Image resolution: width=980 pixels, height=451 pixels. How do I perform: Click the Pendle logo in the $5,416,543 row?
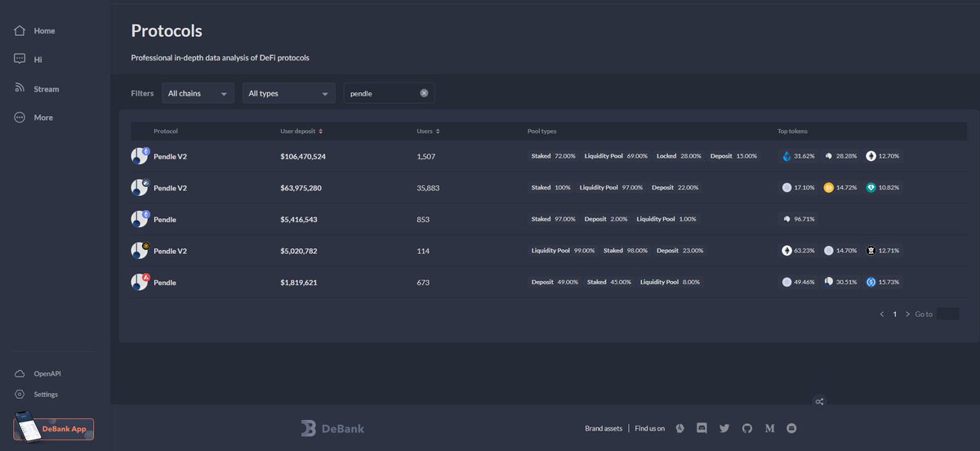point(140,219)
